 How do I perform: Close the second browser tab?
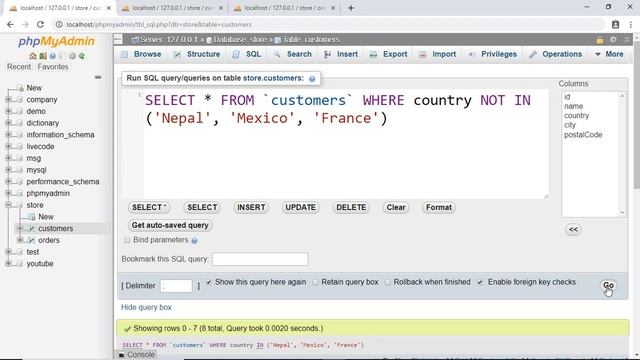tap(221, 8)
